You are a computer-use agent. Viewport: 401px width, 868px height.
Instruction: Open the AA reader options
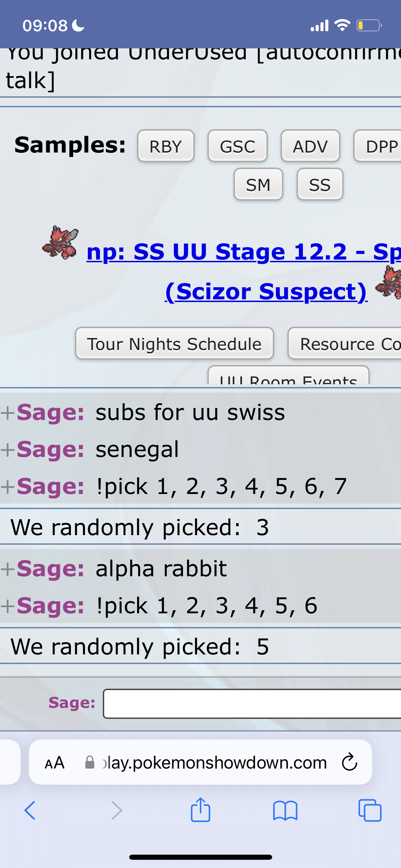click(54, 763)
